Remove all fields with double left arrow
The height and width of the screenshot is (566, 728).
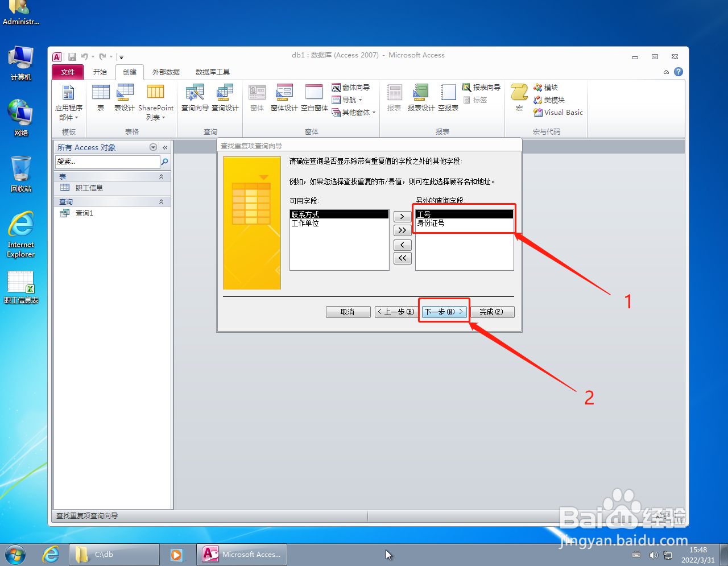click(x=402, y=259)
